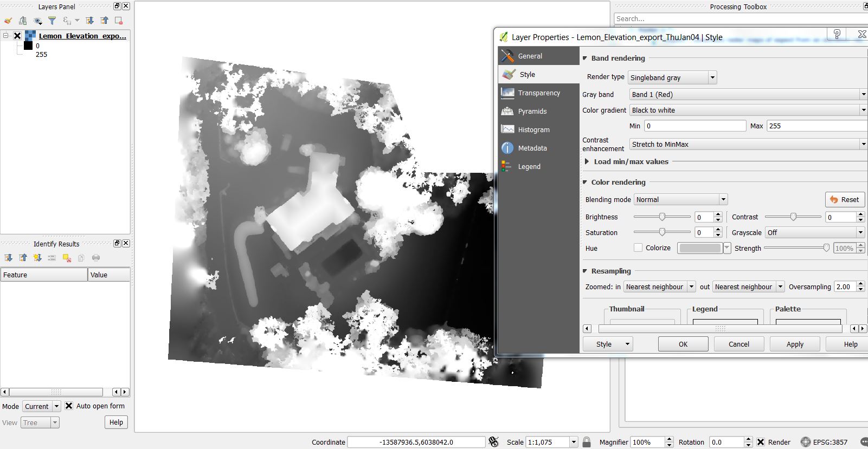Click the Brightness slider handle

[662, 217]
